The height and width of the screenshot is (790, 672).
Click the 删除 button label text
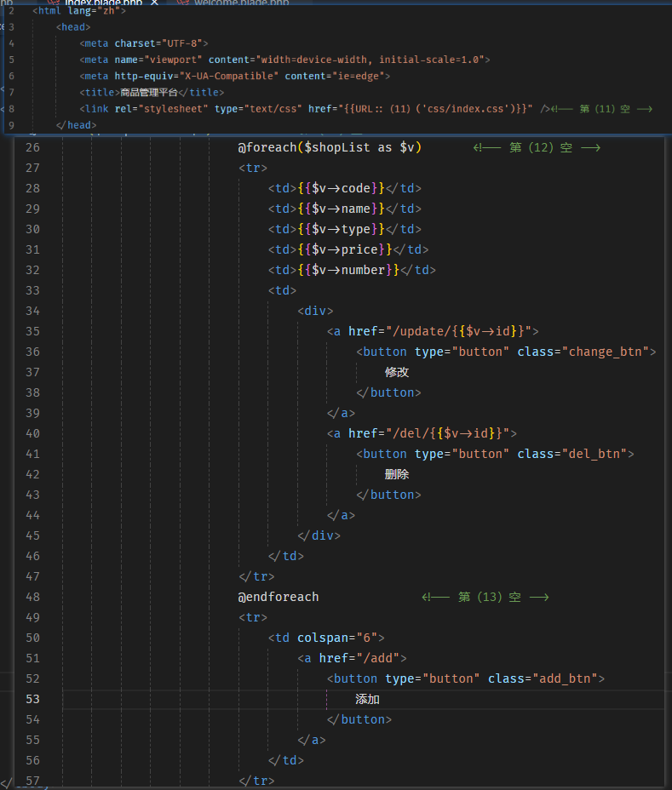[x=397, y=475]
